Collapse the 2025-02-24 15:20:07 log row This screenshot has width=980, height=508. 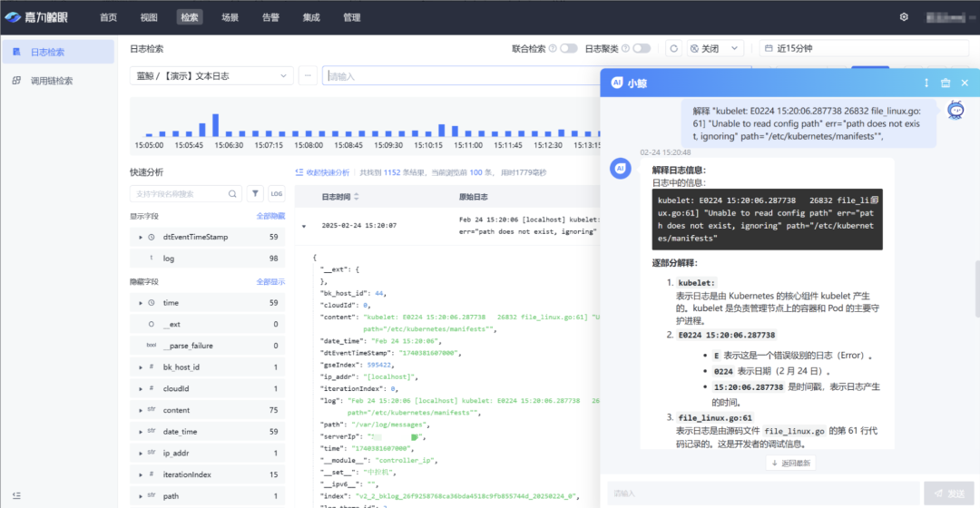(x=304, y=226)
